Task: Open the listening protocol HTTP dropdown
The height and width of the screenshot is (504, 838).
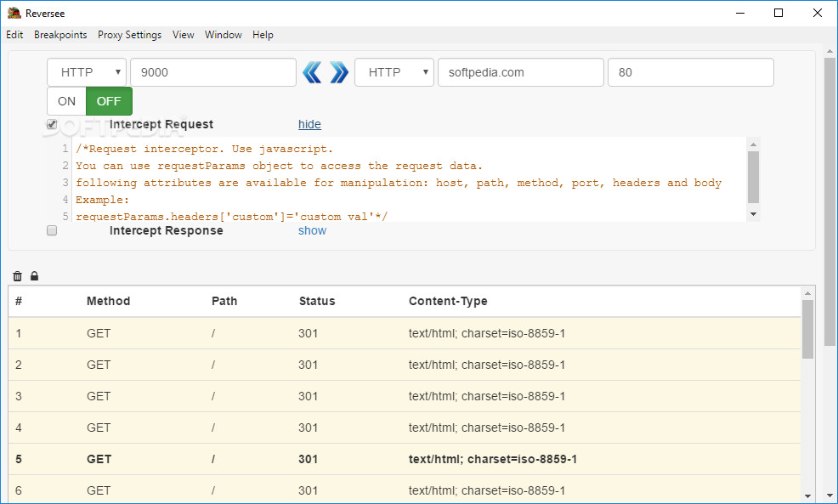Action: coord(87,72)
